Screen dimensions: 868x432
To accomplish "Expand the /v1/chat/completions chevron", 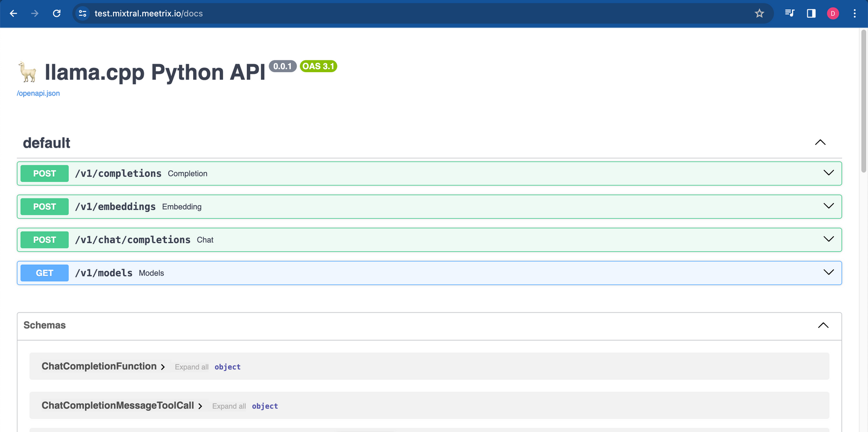I will click(828, 239).
